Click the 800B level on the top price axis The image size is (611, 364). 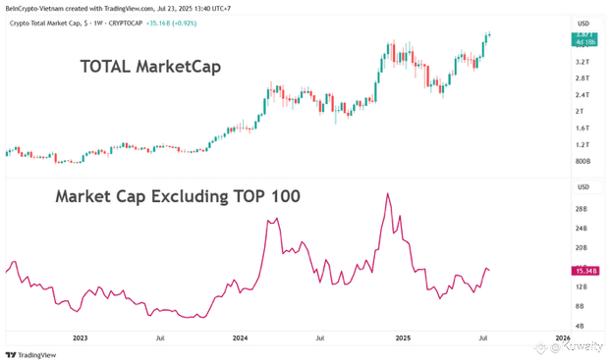coord(583,161)
